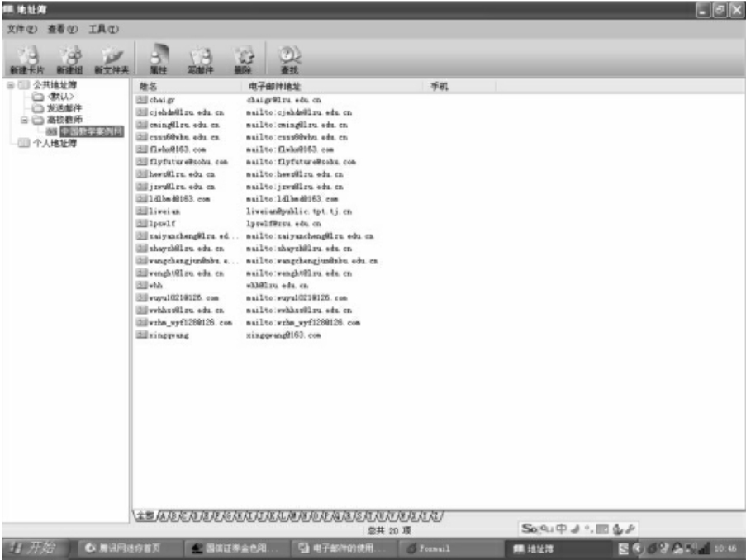
Task: Select the Z alphabet filter tab
Action: click(x=436, y=516)
